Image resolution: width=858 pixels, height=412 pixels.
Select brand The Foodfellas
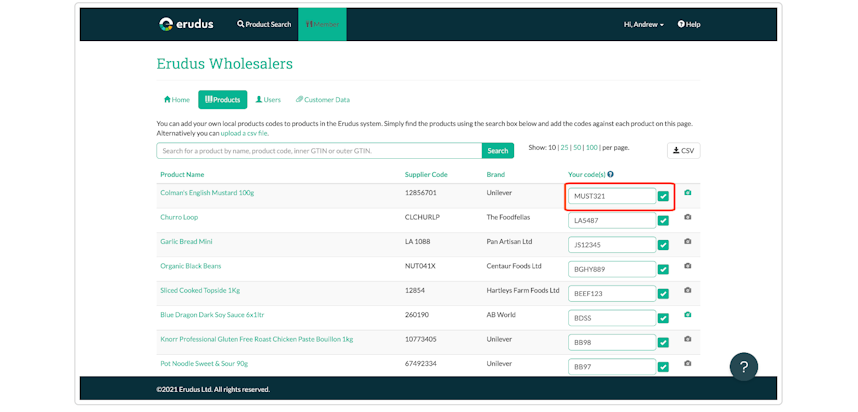click(508, 217)
